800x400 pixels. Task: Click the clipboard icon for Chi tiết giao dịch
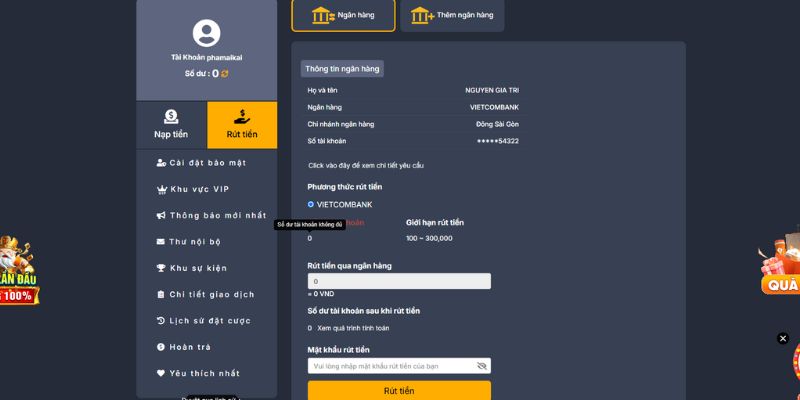click(161, 295)
